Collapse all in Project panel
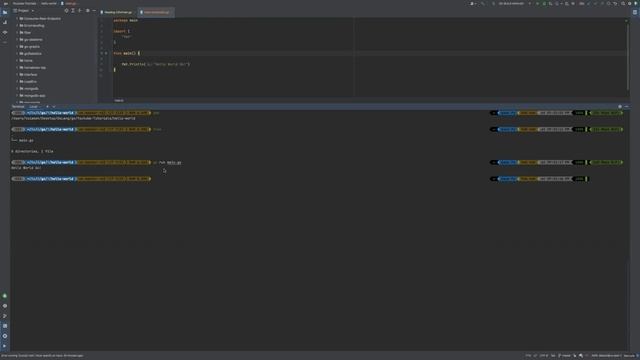Image resolution: width=640 pixels, height=360 pixels. (80, 11)
